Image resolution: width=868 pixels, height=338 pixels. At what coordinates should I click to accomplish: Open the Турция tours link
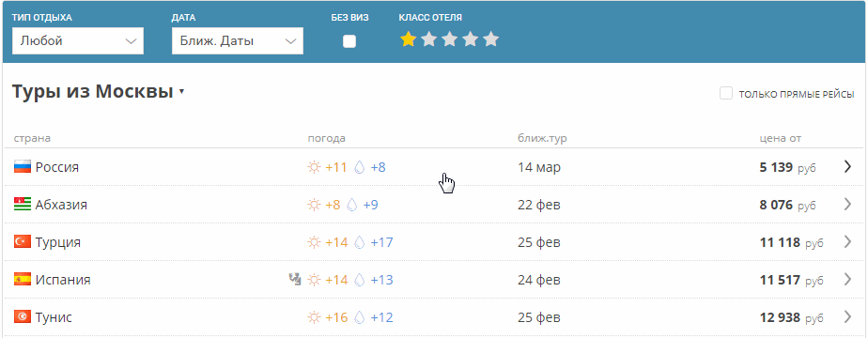coord(58,242)
